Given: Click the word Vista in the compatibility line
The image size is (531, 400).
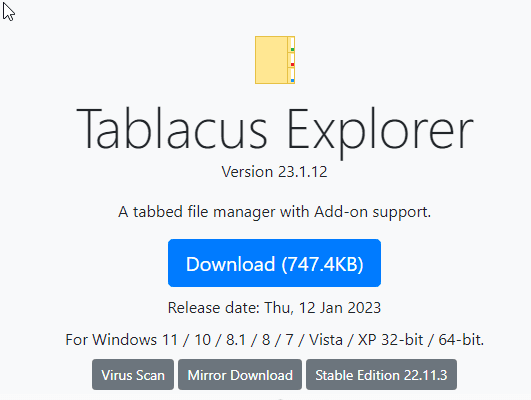Looking at the screenshot, I should 326,340.
